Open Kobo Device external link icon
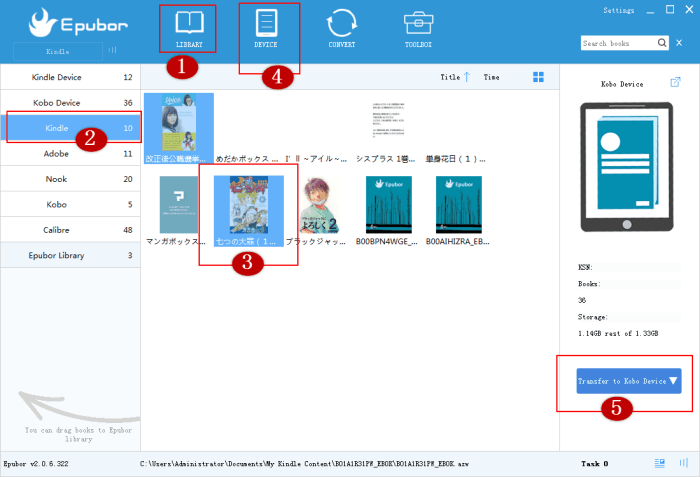 point(675,82)
